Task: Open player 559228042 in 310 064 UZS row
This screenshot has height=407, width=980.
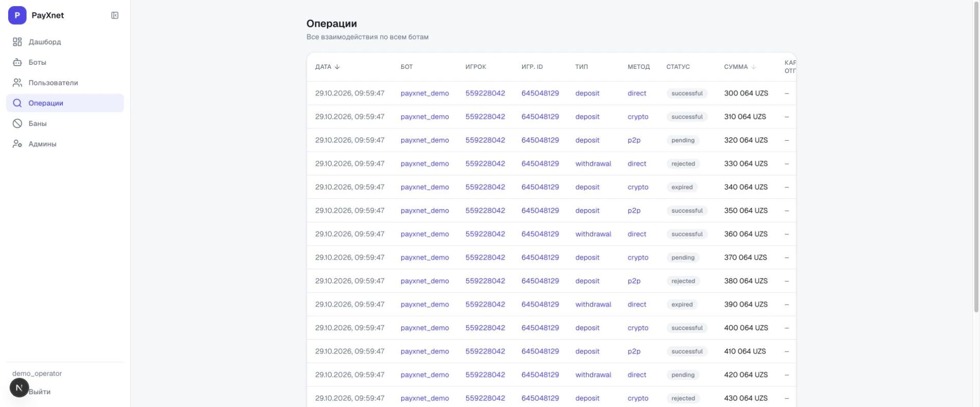Action: [x=485, y=117]
